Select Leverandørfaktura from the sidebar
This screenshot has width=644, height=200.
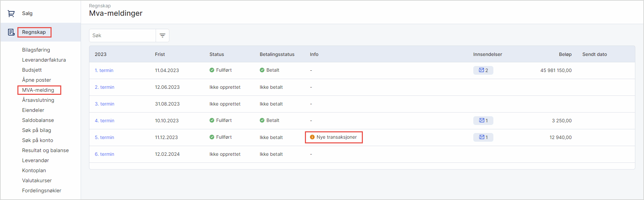tap(44, 60)
